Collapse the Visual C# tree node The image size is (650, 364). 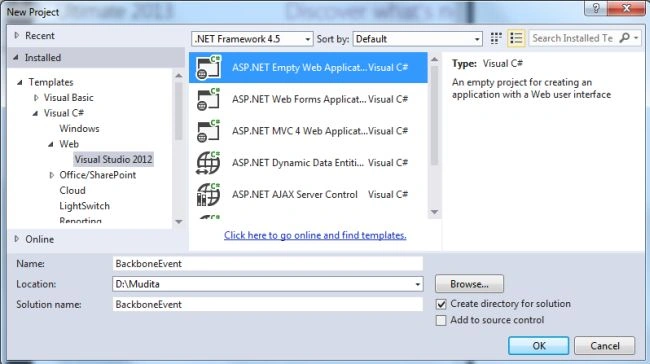click(35, 113)
